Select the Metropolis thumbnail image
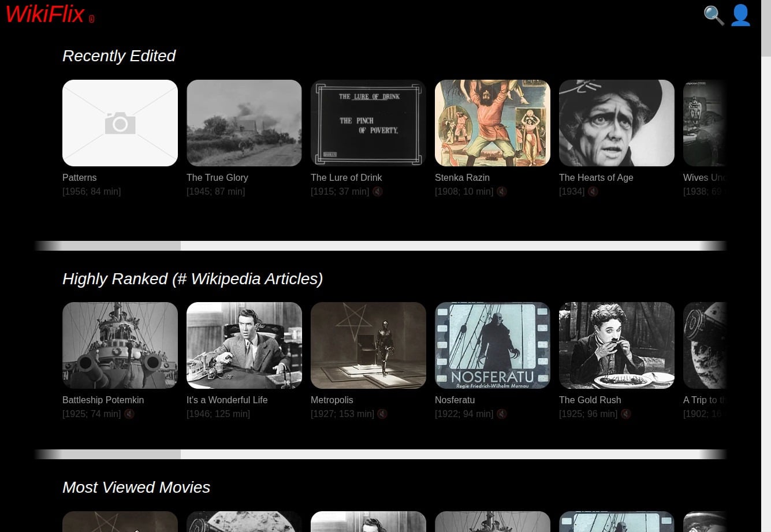771x532 pixels. (x=368, y=345)
